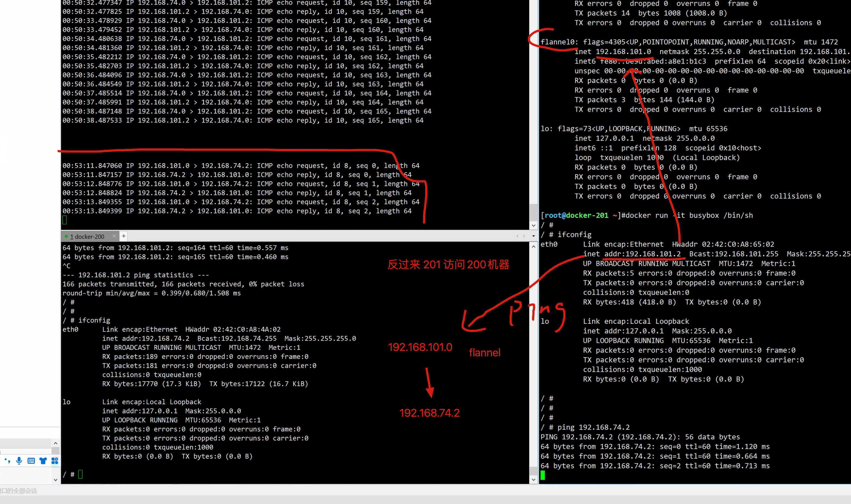Add new session tab with plus button

click(124, 236)
